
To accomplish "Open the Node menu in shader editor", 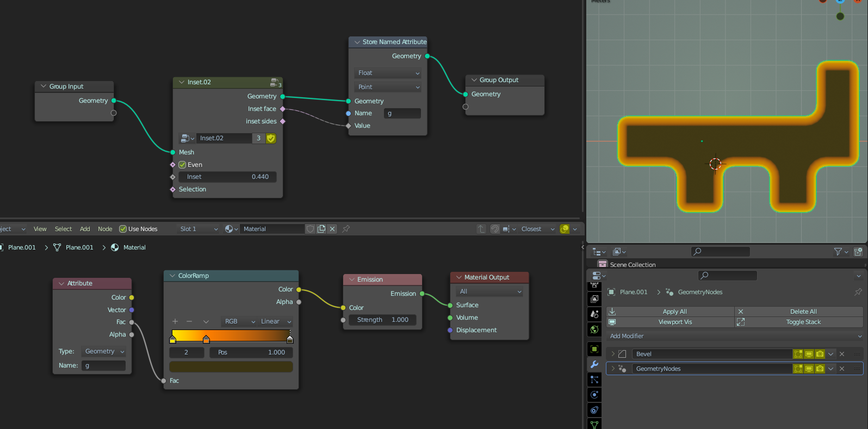I will 105,229.
